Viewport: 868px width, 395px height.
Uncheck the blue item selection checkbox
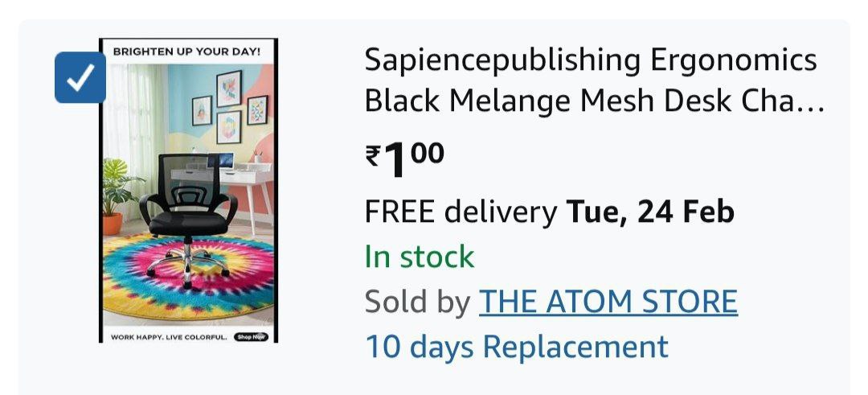click(x=80, y=77)
